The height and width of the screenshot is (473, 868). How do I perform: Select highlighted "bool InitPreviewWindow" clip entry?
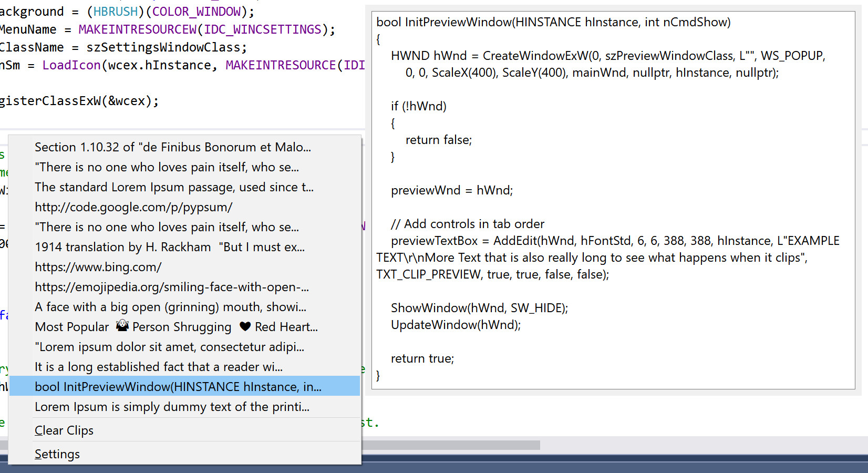pos(178,387)
